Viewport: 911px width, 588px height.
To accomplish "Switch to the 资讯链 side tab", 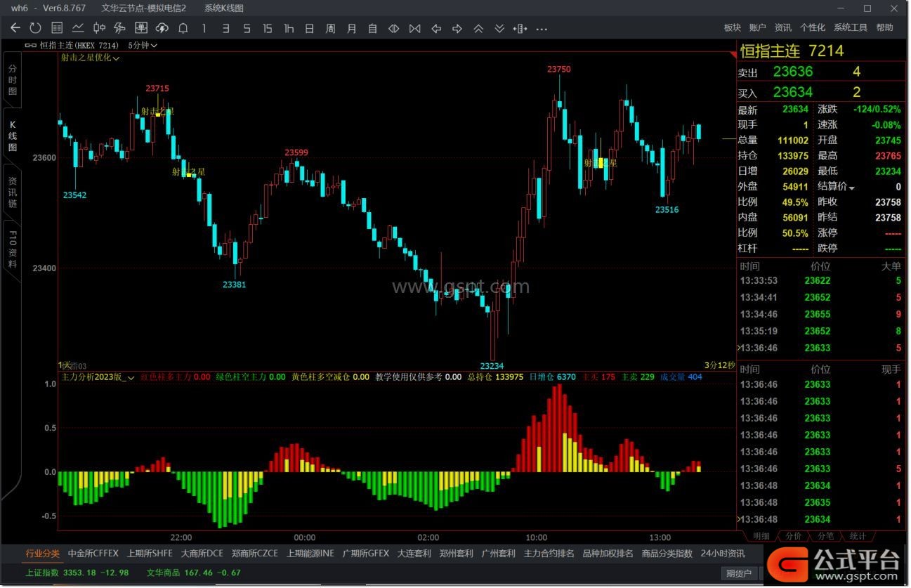I will pos(13,192).
